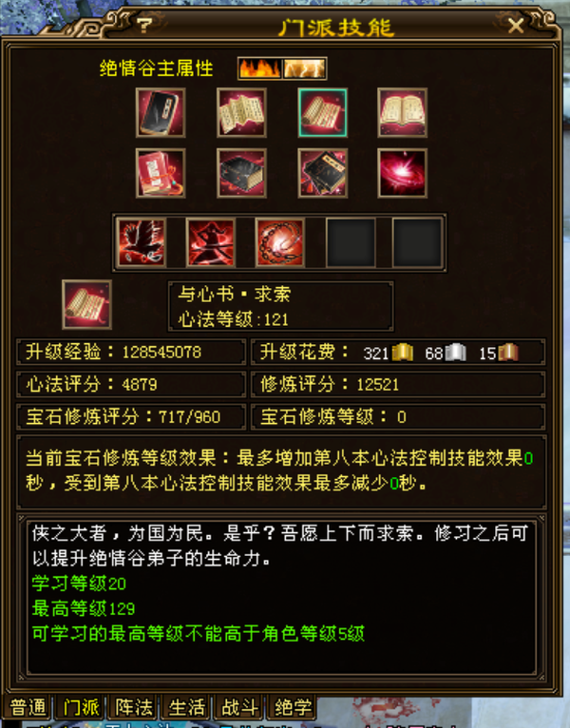570x728 pixels.
Task: Select the open book skill icon
Action: point(403,113)
